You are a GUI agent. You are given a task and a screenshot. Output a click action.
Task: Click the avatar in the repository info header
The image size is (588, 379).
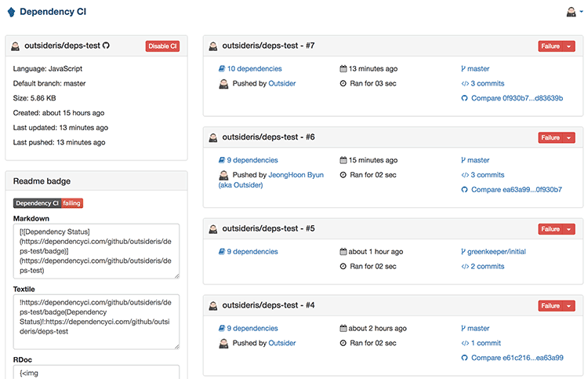click(16, 46)
